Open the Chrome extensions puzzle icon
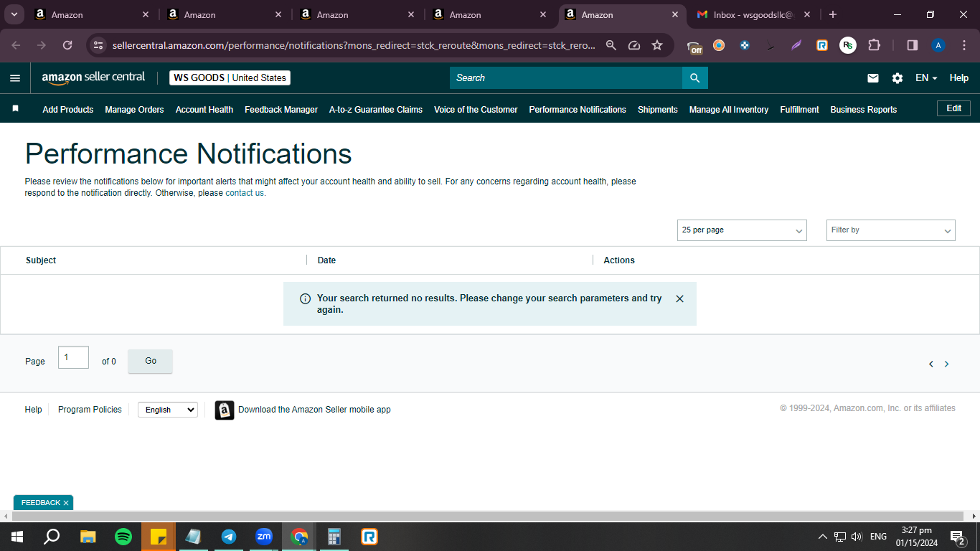This screenshot has width=980, height=551. coord(874,45)
